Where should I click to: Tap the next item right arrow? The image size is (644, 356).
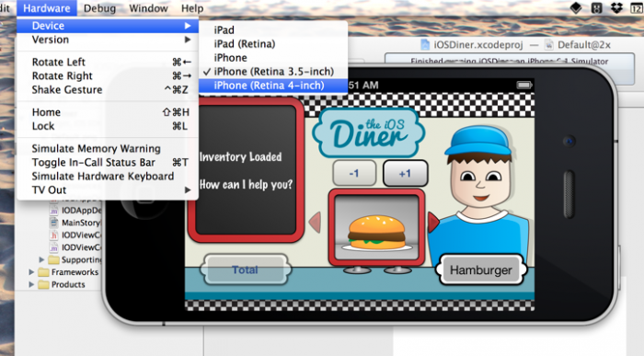(433, 222)
